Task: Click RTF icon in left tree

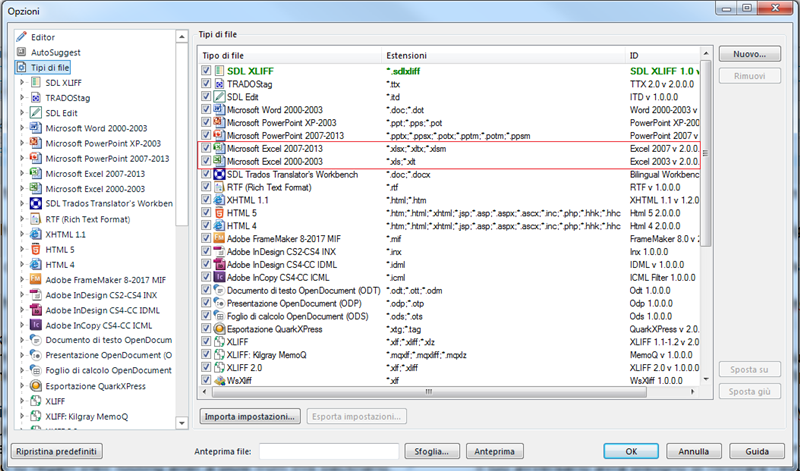Action: (x=36, y=219)
